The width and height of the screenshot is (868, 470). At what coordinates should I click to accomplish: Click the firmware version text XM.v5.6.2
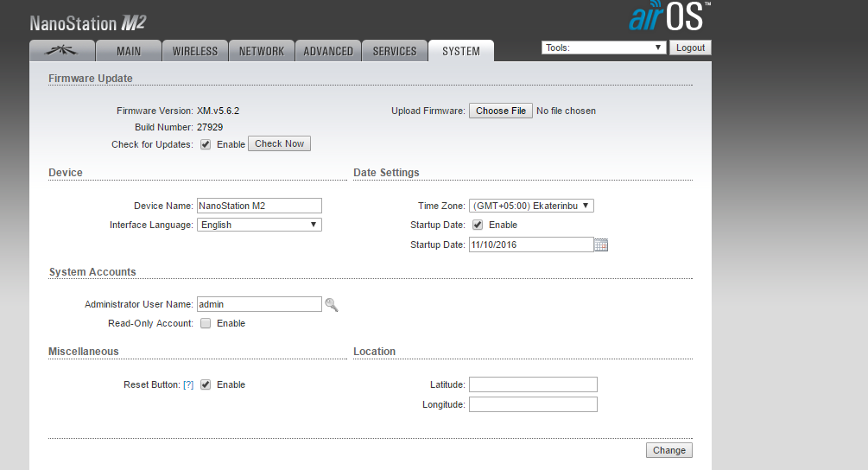(219, 111)
